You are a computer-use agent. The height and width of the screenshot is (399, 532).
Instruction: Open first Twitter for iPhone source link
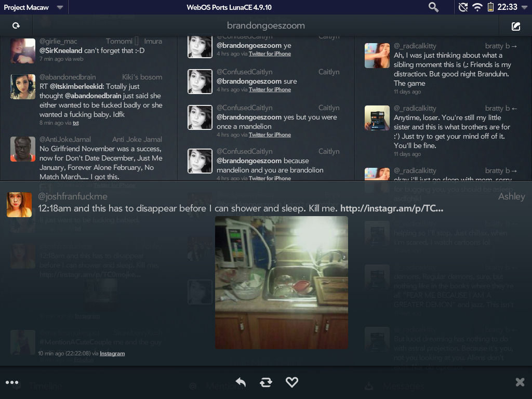[x=270, y=54]
